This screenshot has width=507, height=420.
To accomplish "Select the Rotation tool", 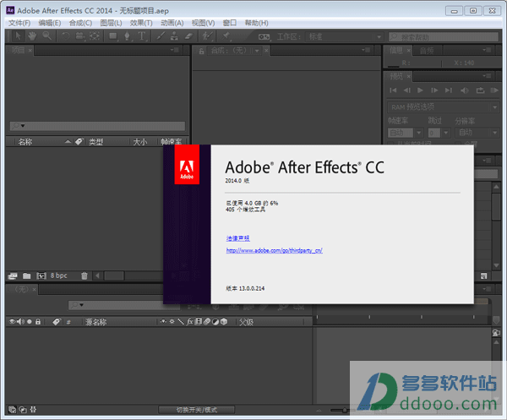I will [x=66, y=35].
